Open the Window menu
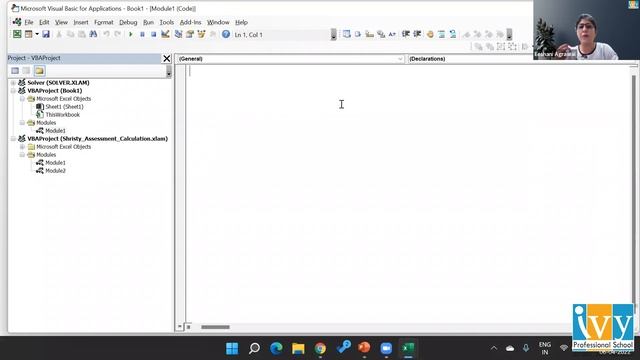Viewport: 640px width, 360px height. [218, 22]
